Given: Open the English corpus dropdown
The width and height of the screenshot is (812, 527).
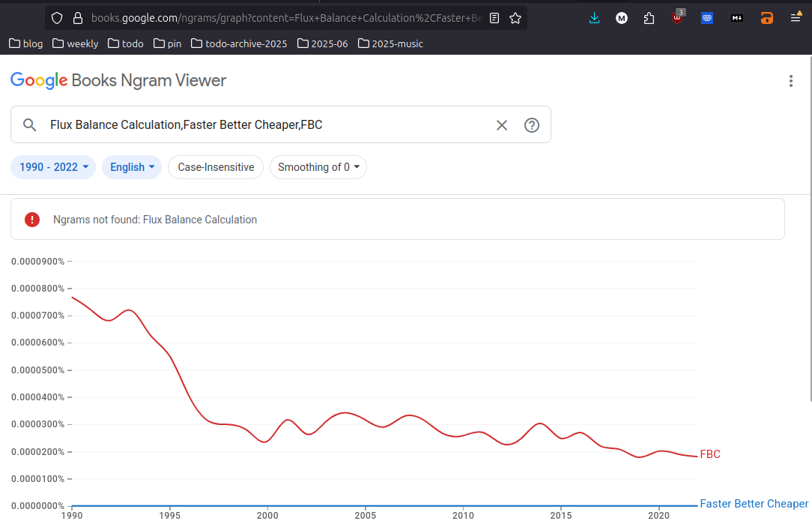Looking at the screenshot, I should click(132, 167).
